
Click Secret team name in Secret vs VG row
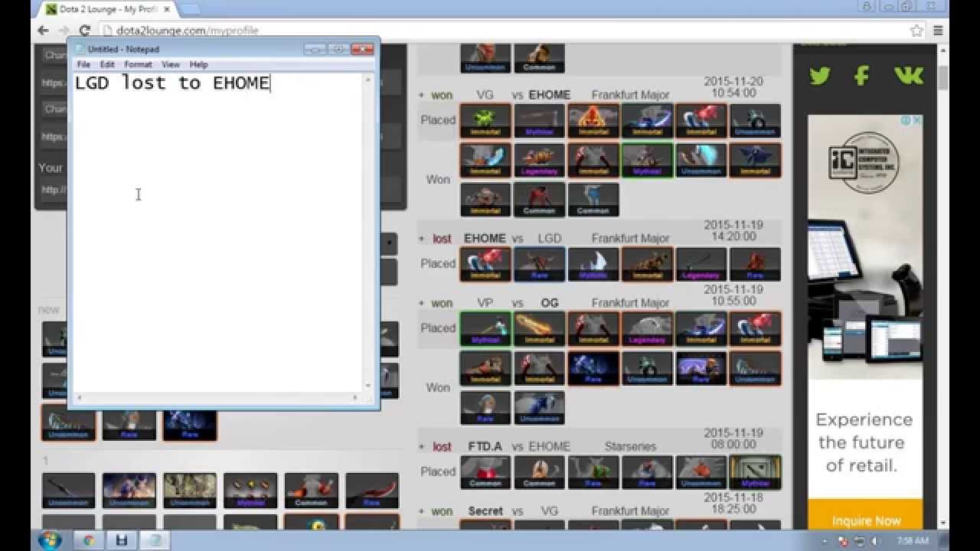(x=485, y=511)
